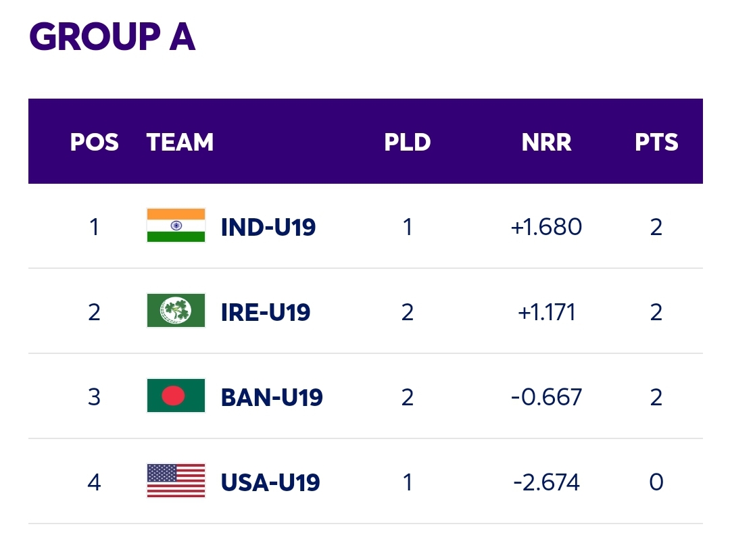Click the Bangladesh flag icon
The width and height of the screenshot is (730, 560).
point(176,396)
